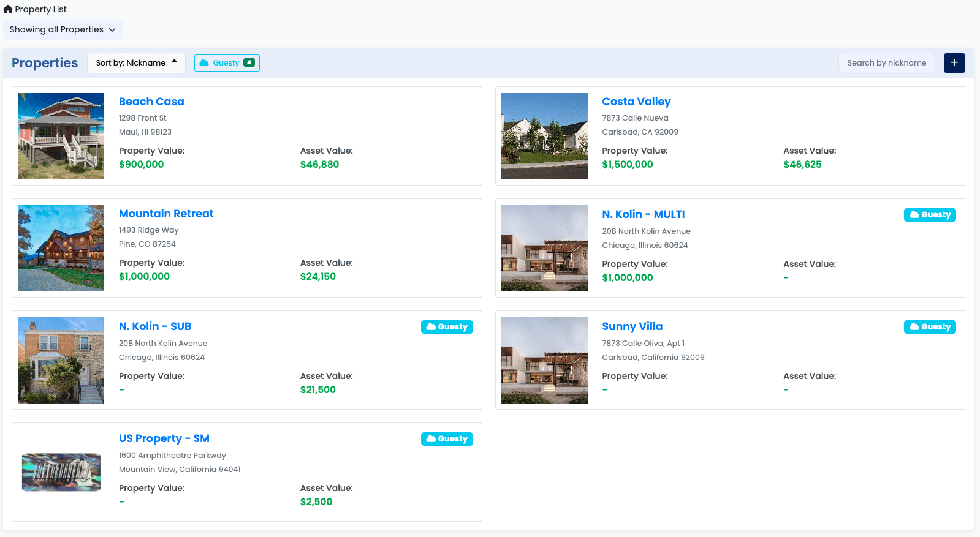The height and width of the screenshot is (537, 980).
Task: Click the Property List breadcrumb text
Action: point(41,9)
